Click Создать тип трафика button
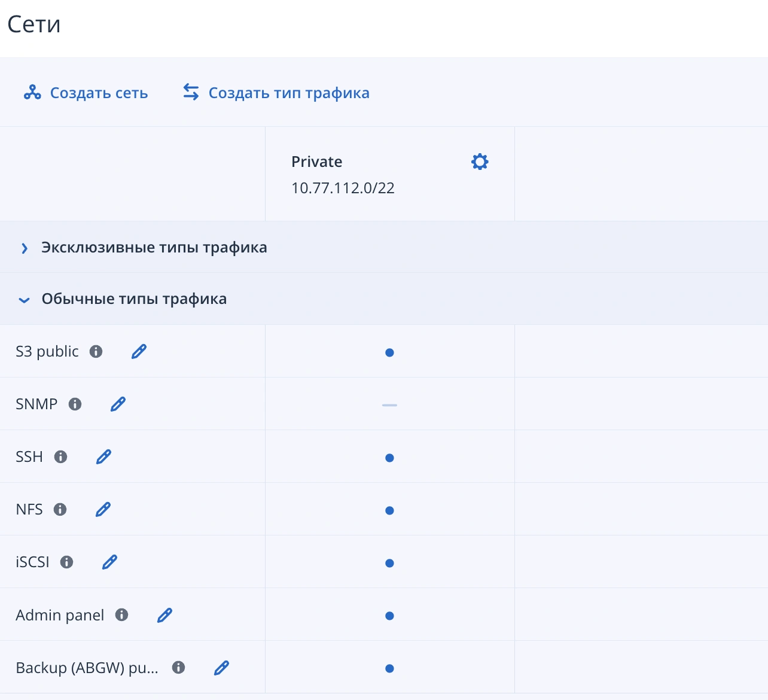 coord(276,93)
